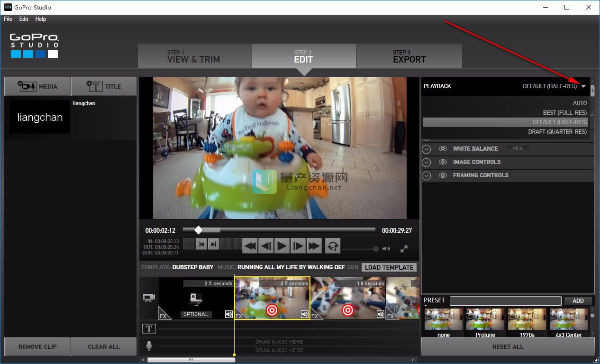This screenshot has height=364, width=600.
Task: Click the microphone audio track icon
Action: pos(149,346)
